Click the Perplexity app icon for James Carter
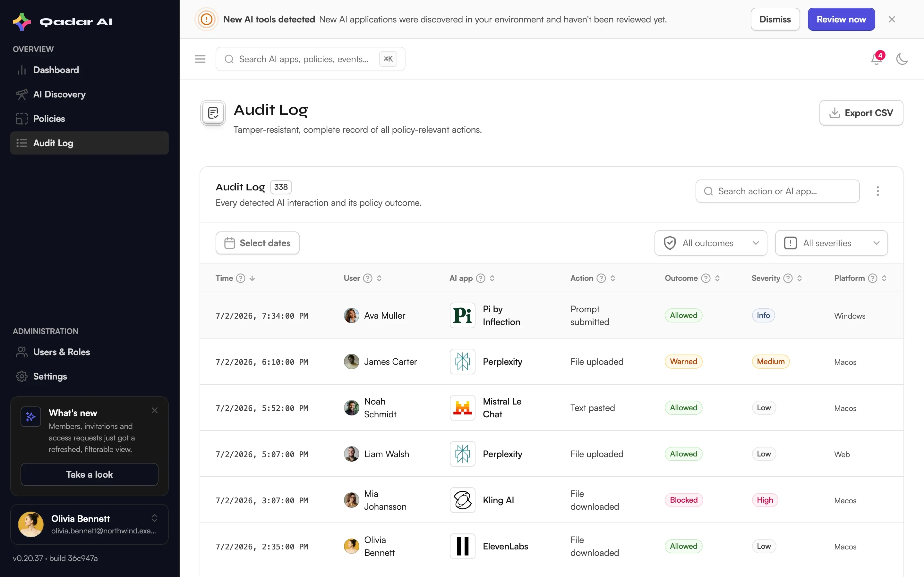This screenshot has height=577, width=924. point(462,361)
